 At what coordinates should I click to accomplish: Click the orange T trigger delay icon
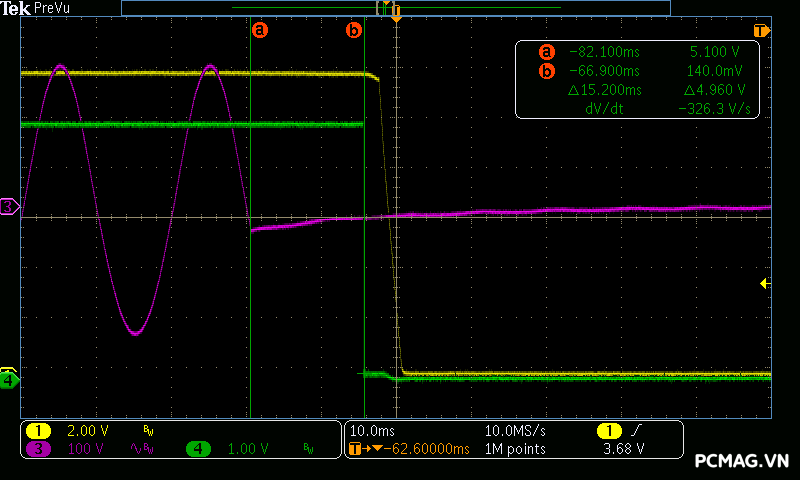(x=357, y=449)
